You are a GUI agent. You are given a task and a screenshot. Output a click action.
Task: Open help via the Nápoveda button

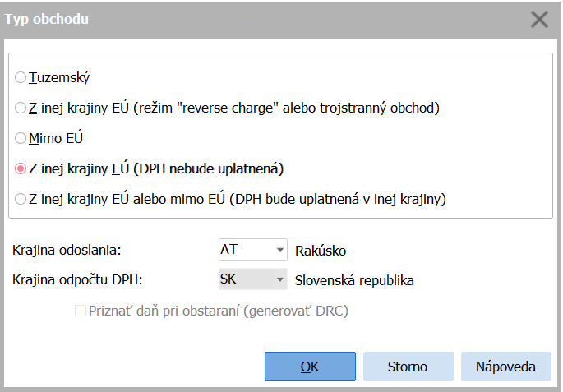[506, 367]
